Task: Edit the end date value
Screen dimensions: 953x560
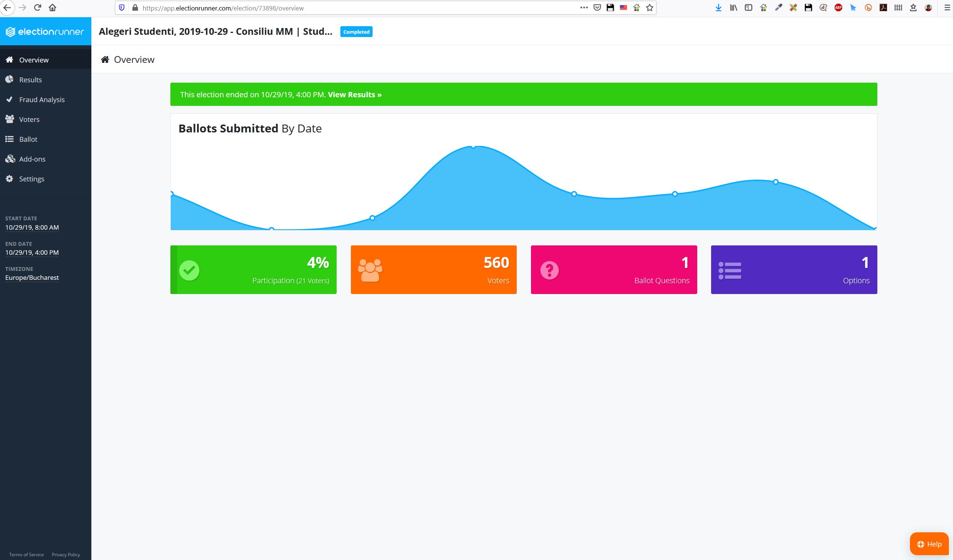Action: click(x=32, y=253)
